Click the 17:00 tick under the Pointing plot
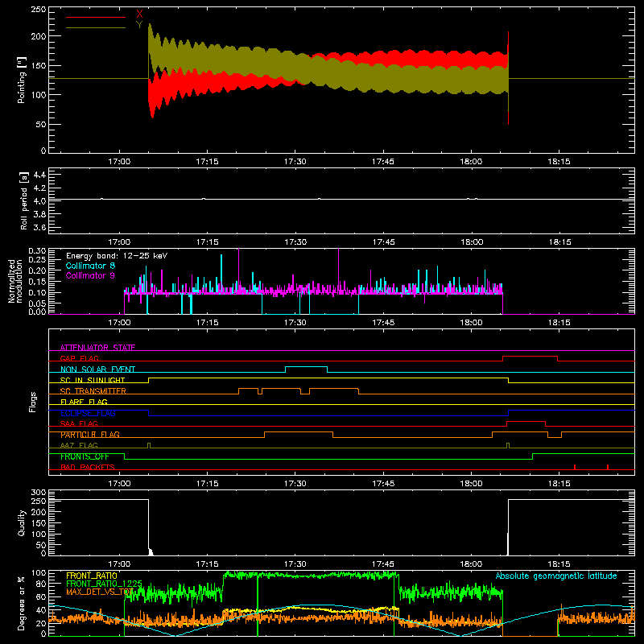Image resolution: width=644 pixels, height=644 pixels. pyautogui.click(x=119, y=162)
